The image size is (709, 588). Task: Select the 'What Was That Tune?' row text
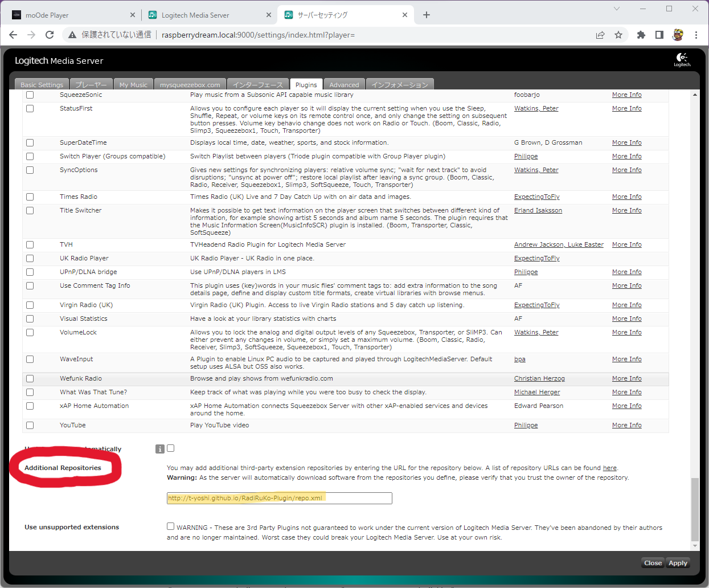point(93,392)
